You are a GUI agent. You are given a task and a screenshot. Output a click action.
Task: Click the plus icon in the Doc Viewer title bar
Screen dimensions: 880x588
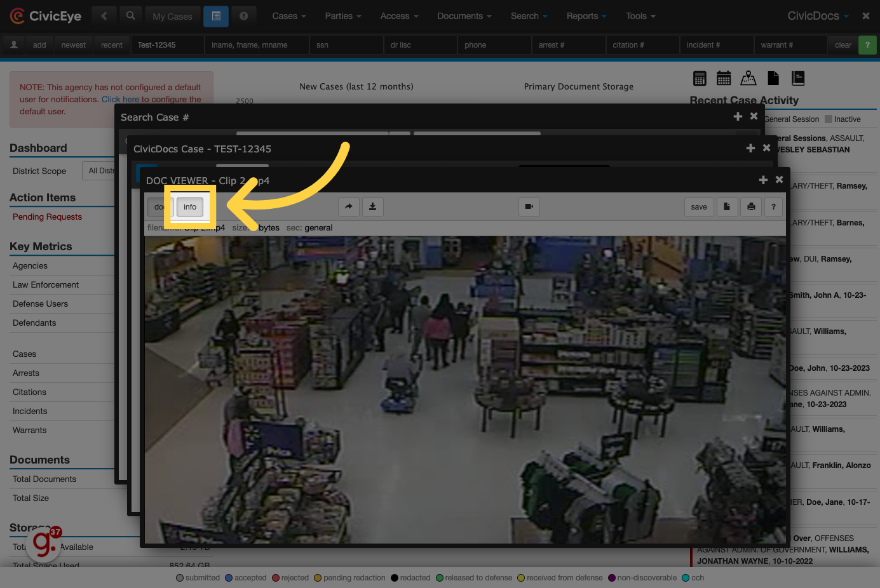click(x=763, y=180)
